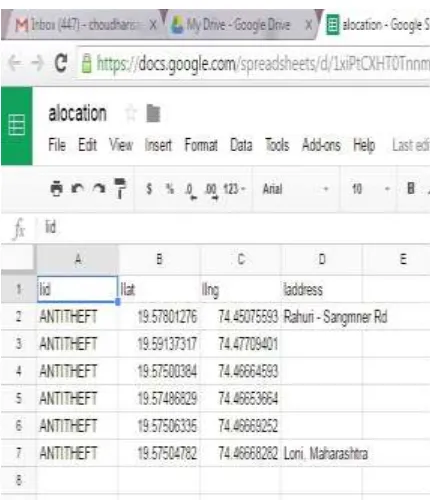Decrease decimal places icon

191,191
